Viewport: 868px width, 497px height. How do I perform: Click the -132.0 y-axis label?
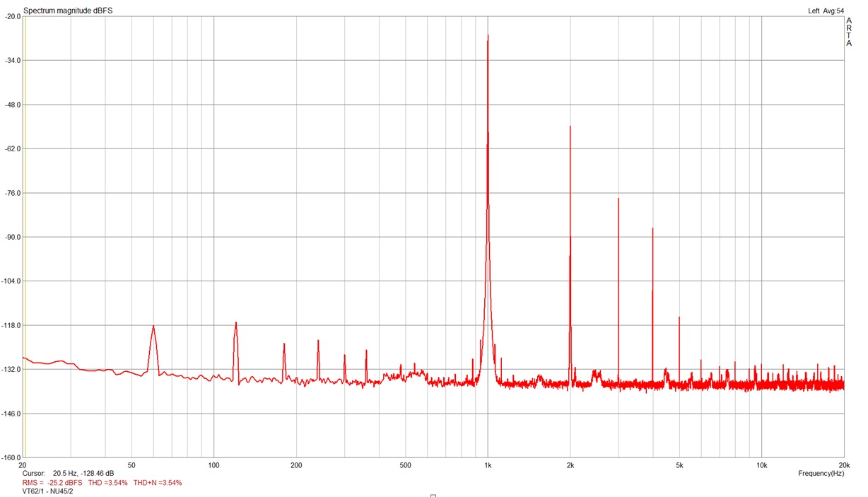point(11,369)
